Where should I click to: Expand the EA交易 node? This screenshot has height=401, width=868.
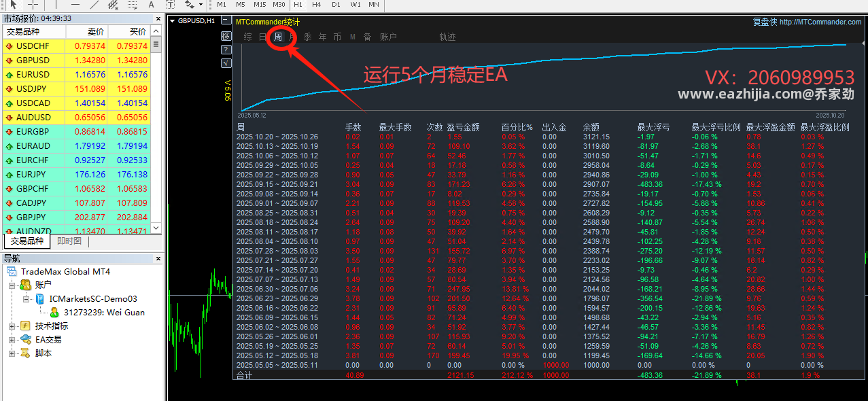[x=12, y=340]
